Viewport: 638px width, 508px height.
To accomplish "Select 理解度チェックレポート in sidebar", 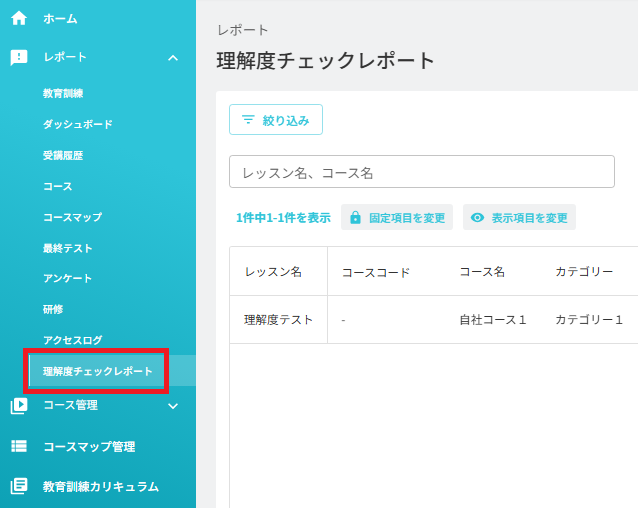I will click(x=98, y=371).
